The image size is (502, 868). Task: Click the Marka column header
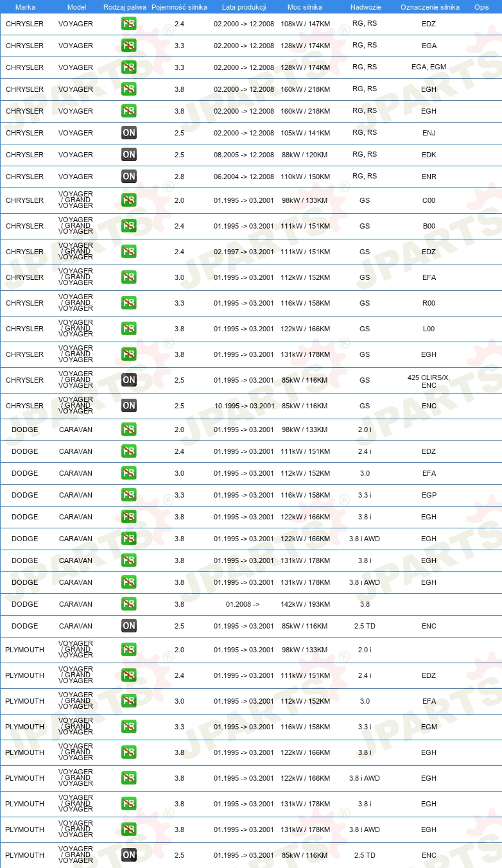[x=25, y=7]
